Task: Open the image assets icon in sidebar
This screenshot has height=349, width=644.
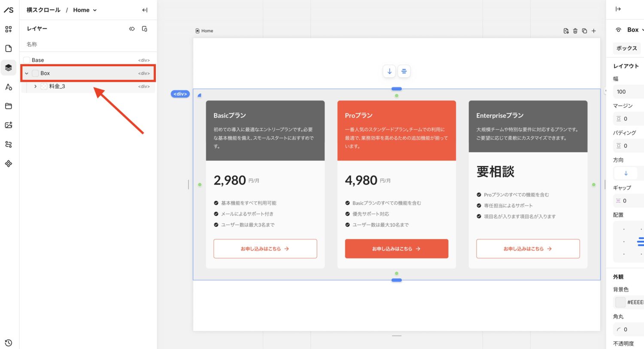Action: pos(8,125)
